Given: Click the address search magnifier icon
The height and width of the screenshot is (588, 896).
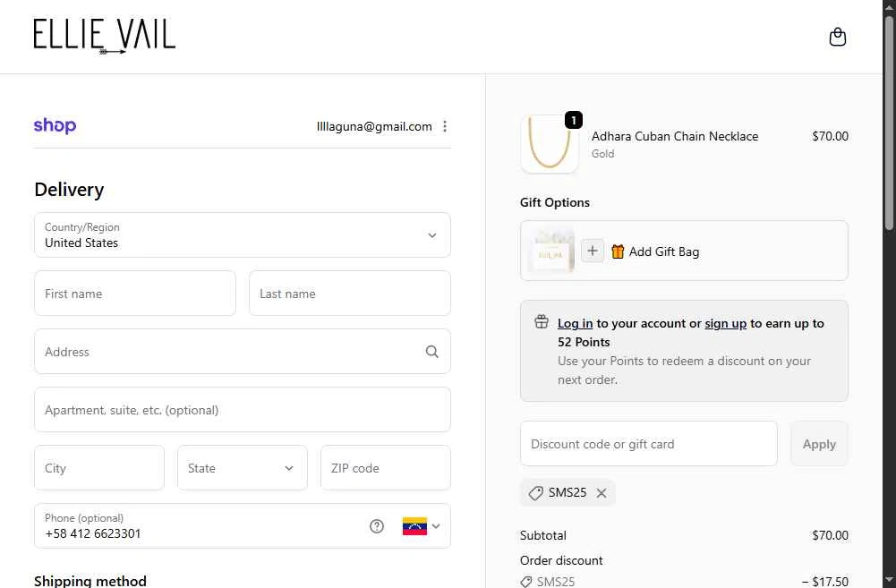Looking at the screenshot, I should 432,352.
